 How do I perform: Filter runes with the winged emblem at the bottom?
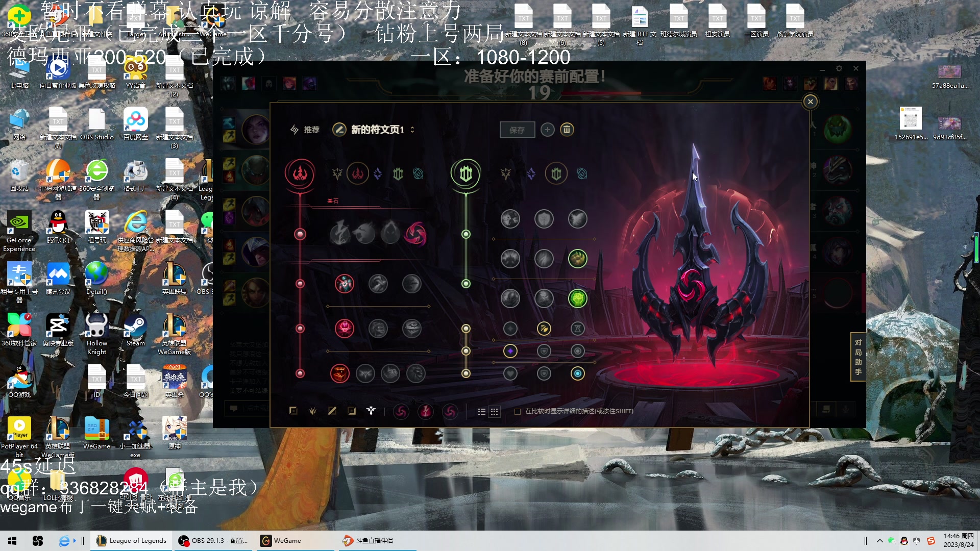pyautogui.click(x=371, y=411)
